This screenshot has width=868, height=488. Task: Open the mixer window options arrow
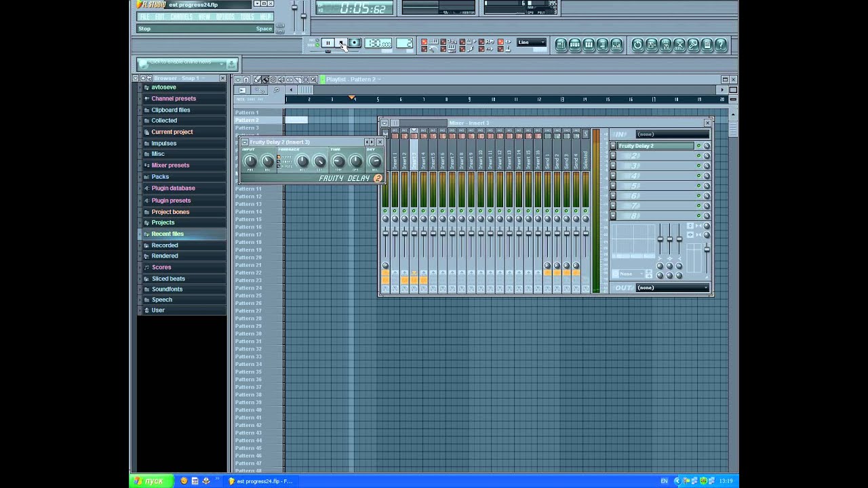coord(384,123)
